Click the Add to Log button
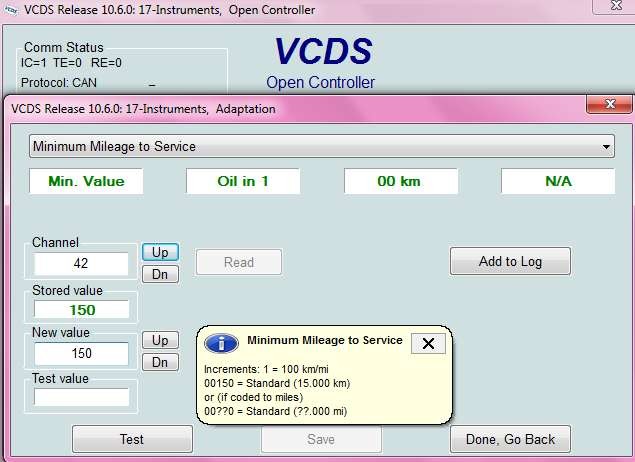 pos(510,261)
